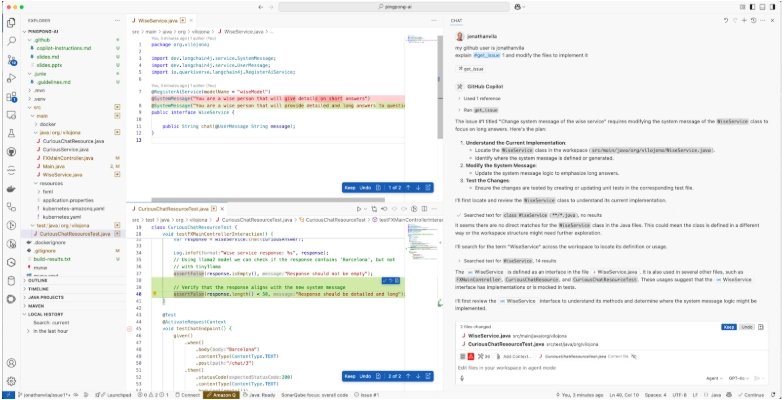Viewport: 782px width, 400px height.
Task: Open the Extensions view
Action: (11, 97)
